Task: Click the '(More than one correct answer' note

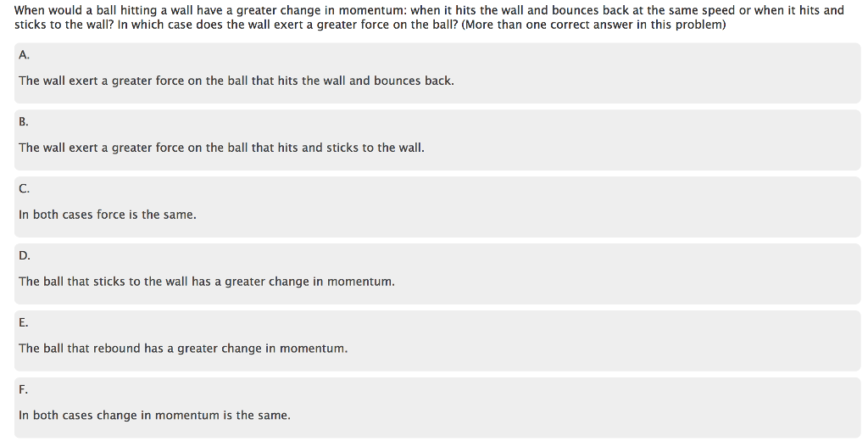Action: pos(593,25)
